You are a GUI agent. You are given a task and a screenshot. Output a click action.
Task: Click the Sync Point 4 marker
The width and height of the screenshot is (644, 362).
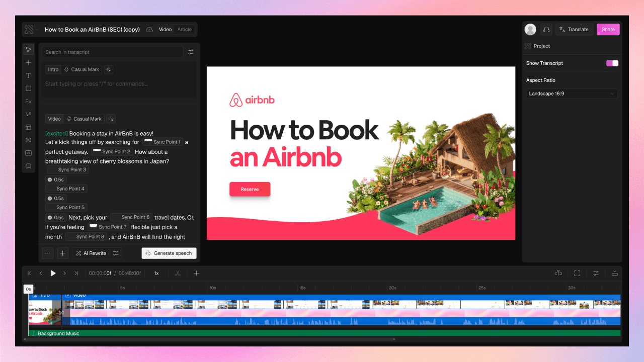66,189
